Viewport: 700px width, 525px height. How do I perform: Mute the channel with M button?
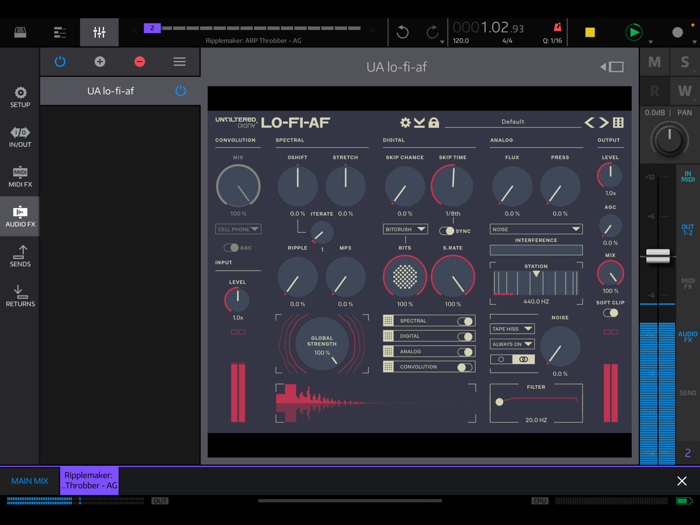[x=654, y=62]
